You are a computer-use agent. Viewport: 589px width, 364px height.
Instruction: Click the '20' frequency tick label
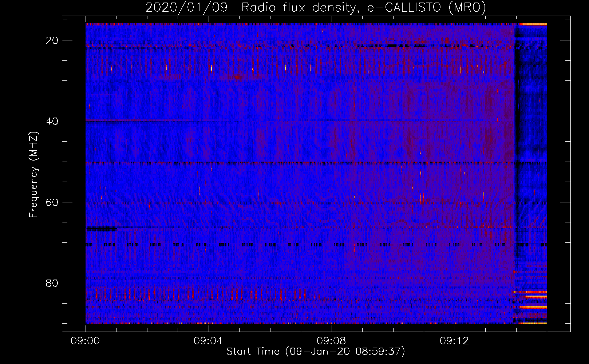[x=52, y=40]
